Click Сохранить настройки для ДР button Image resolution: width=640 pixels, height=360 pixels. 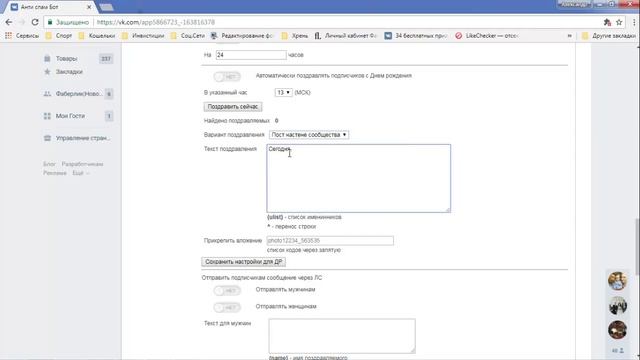pyautogui.click(x=243, y=262)
